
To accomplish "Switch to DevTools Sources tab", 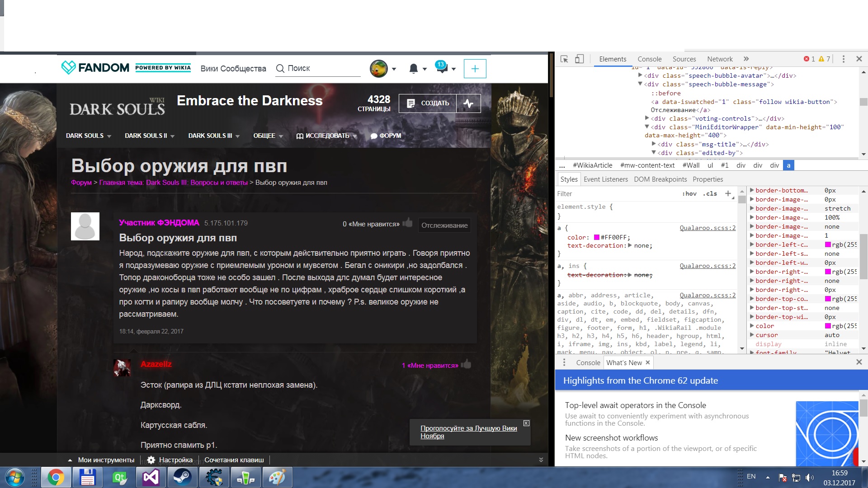I will pos(684,59).
